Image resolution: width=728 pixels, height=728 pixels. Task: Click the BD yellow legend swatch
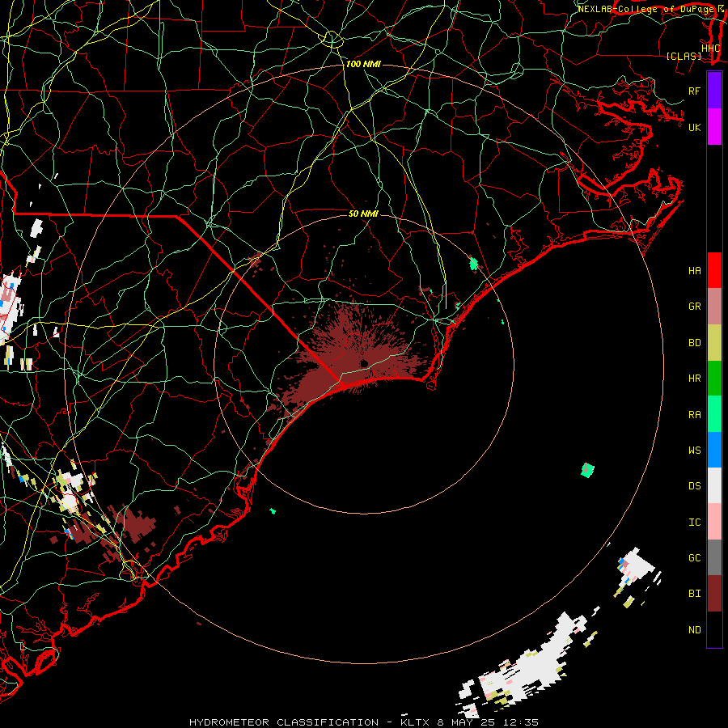click(714, 343)
